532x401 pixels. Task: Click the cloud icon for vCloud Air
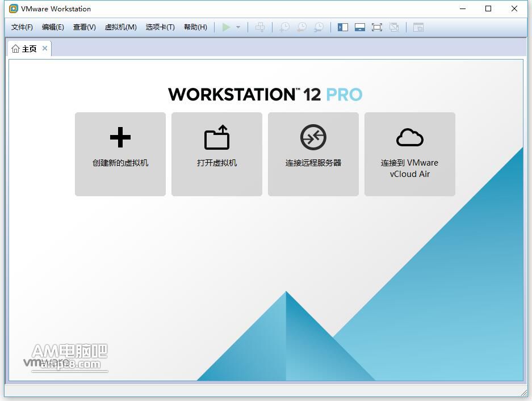tap(410, 137)
